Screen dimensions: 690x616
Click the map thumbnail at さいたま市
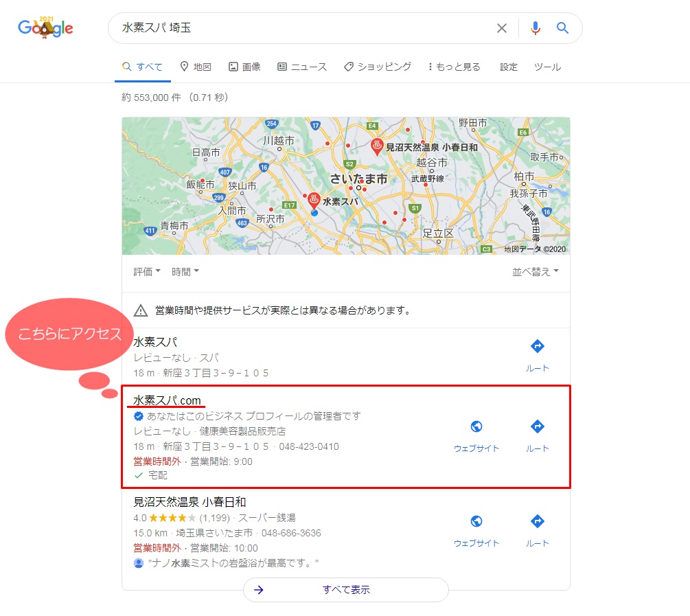358,179
